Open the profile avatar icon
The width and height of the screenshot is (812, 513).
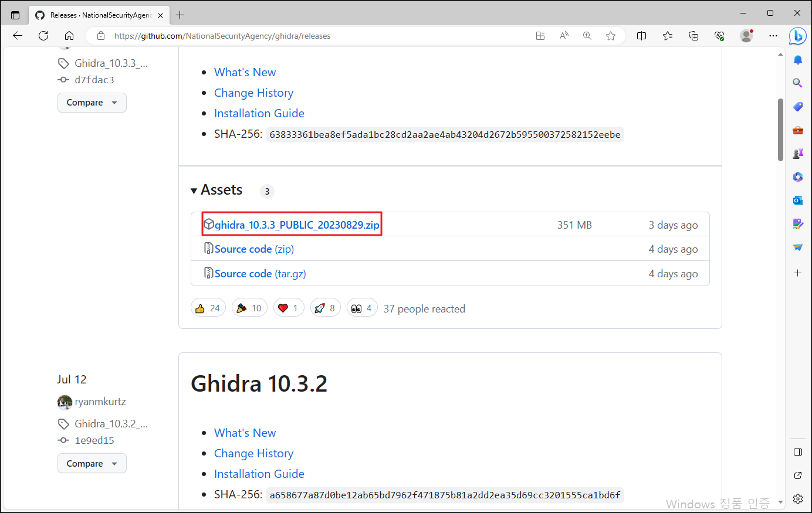coord(746,36)
